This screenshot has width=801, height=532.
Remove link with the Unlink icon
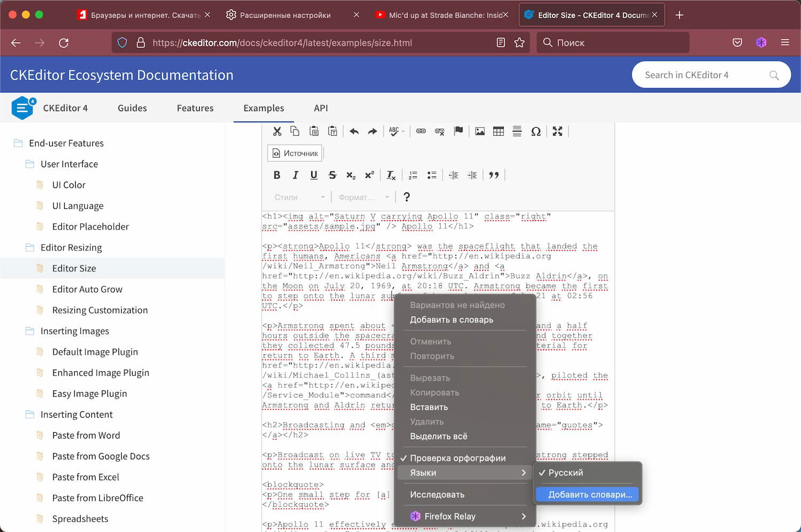click(x=439, y=131)
